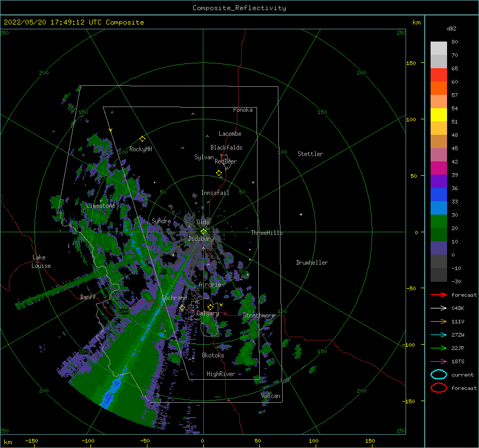The width and height of the screenshot is (479, 448).
Task: Click the yellow station marker near RockyMH
Action: (x=142, y=139)
